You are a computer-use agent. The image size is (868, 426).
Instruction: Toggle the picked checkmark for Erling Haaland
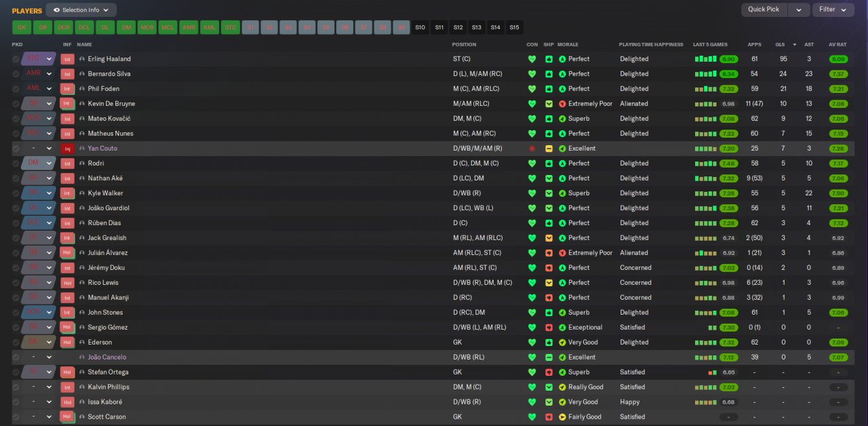coord(16,59)
